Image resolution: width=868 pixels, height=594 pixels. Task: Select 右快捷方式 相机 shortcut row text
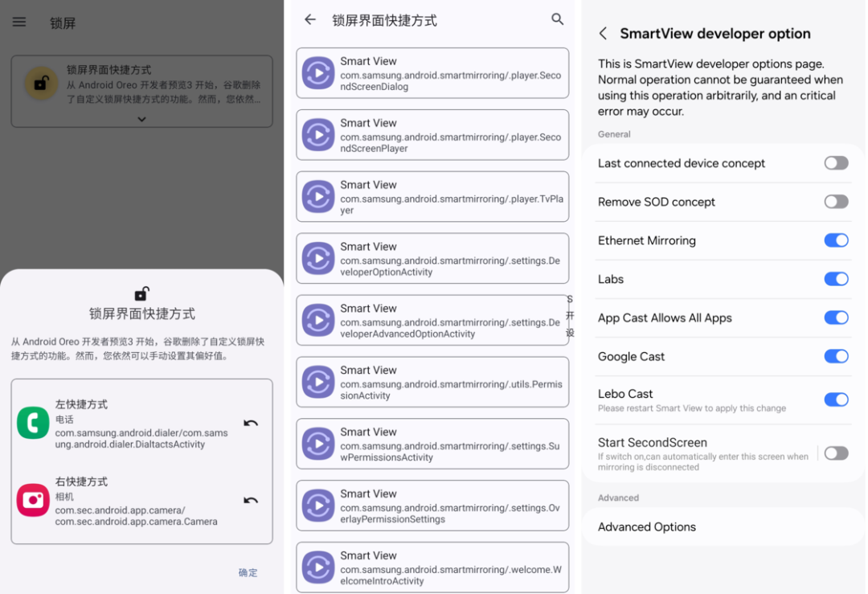(x=136, y=501)
